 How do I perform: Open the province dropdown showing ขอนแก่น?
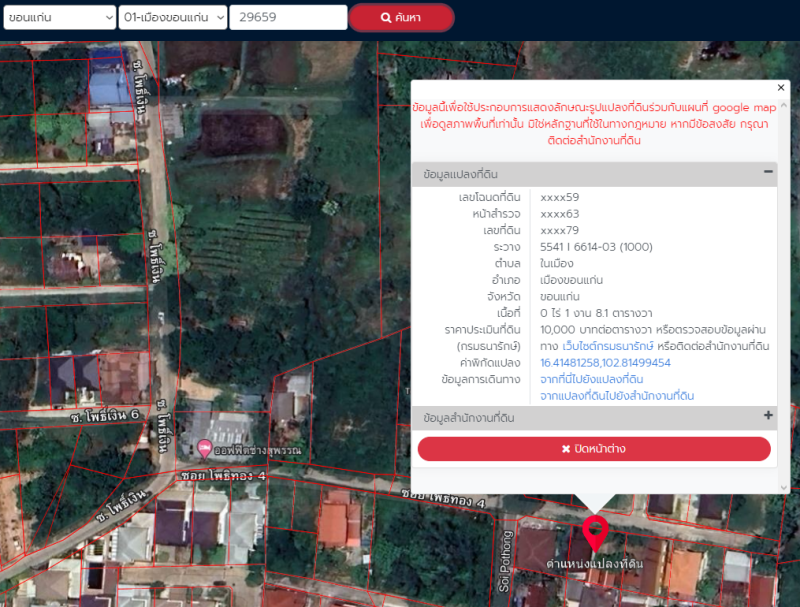point(60,18)
